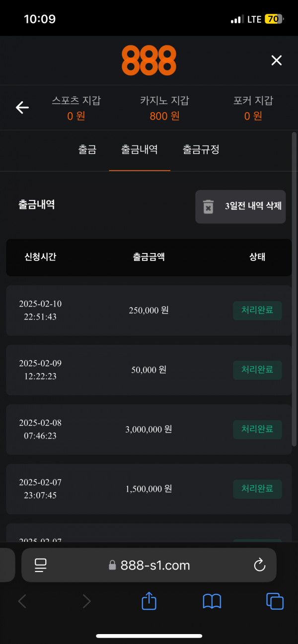
Task: Tap the trash can icon
Action: [x=208, y=206]
